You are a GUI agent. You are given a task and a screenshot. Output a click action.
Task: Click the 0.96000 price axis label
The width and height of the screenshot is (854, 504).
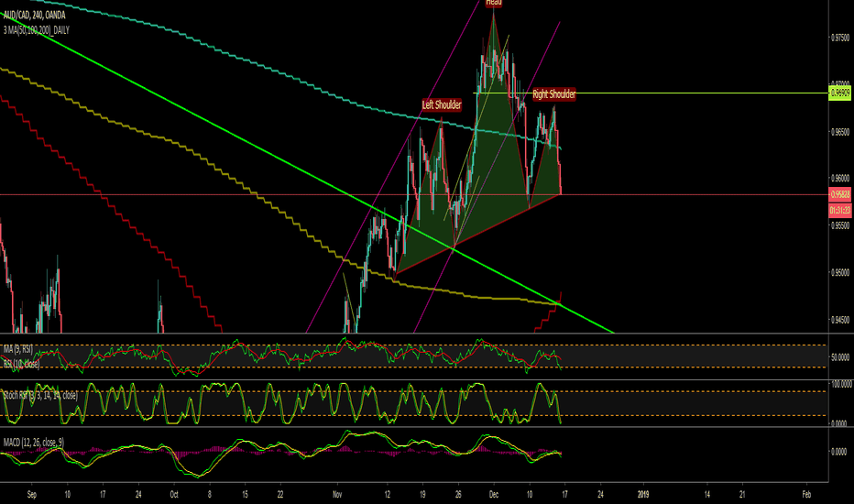(x=840, y=178)
